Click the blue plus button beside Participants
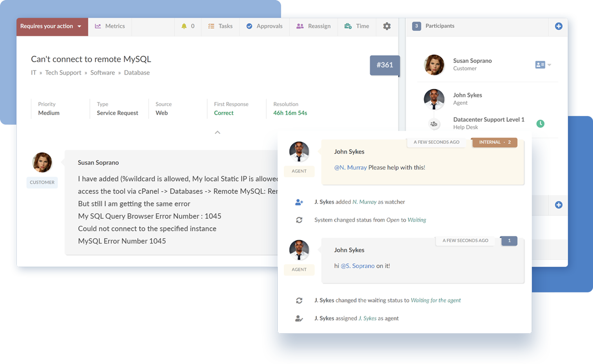Viewport: 593px width, 364px height. click(559, 26)
